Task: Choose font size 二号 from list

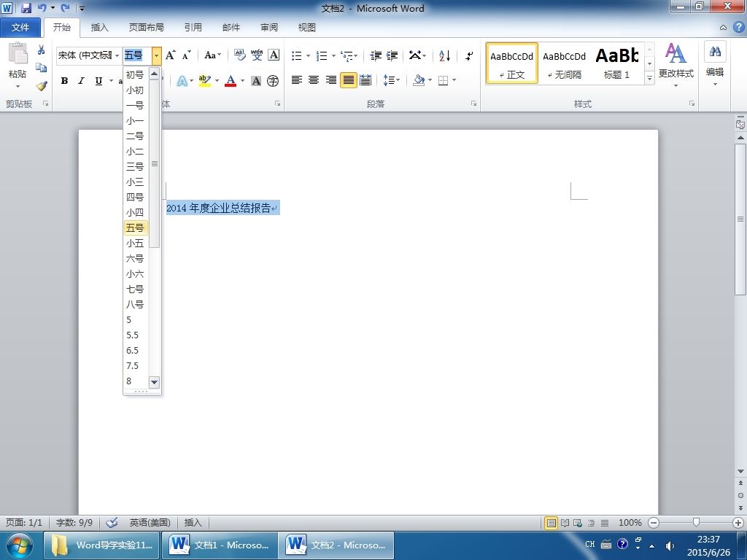Action: coord(136,136)
